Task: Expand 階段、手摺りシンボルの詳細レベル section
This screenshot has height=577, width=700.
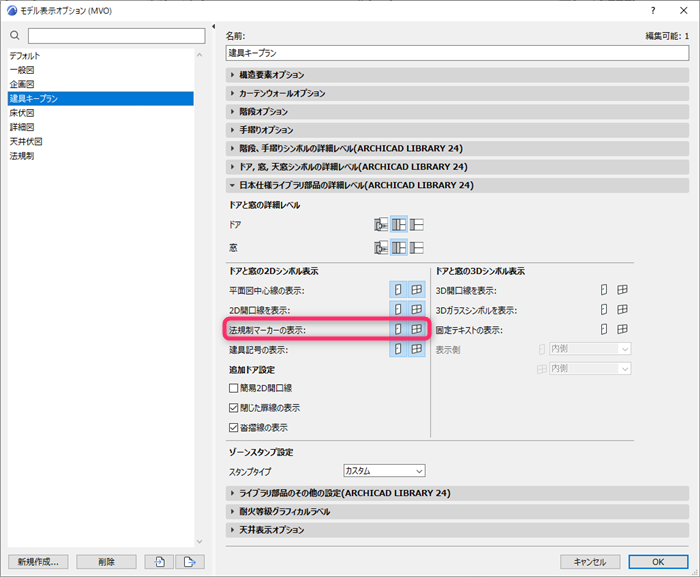Action: [x=457, y=148]
